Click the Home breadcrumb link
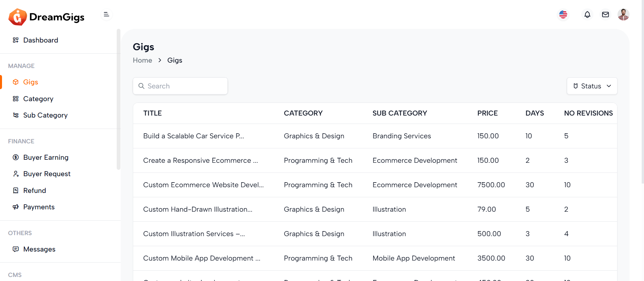Image resolution: width=644 pixels, height=281 pixels. 142,60
